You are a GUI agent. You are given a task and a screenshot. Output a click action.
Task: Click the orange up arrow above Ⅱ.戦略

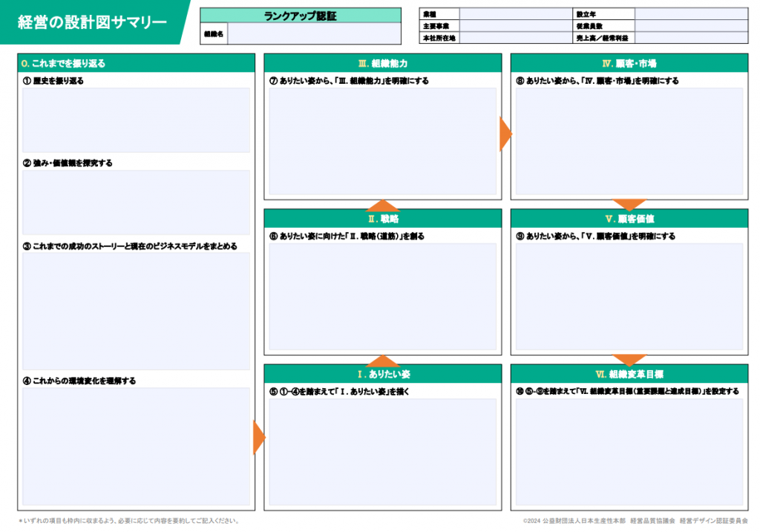(x=383, y=206)
